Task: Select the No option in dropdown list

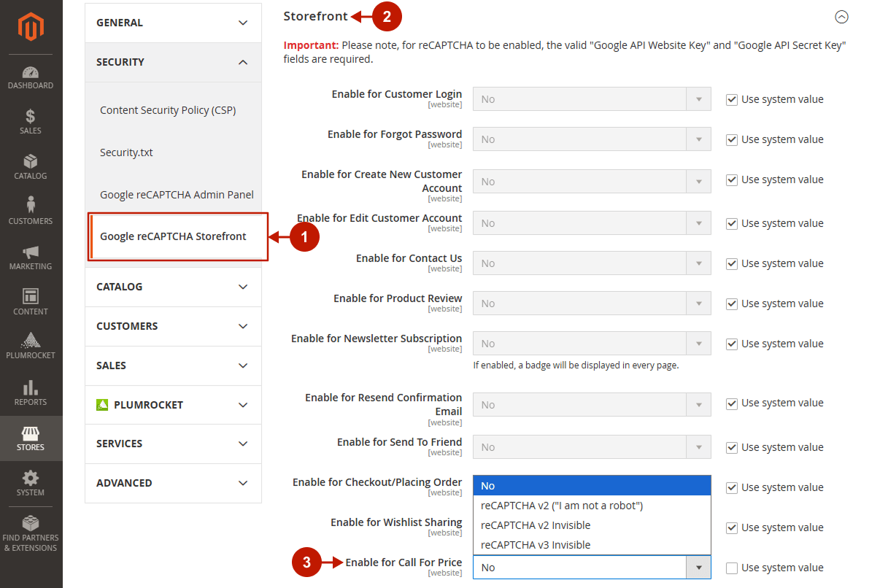Action: point(592,486)
